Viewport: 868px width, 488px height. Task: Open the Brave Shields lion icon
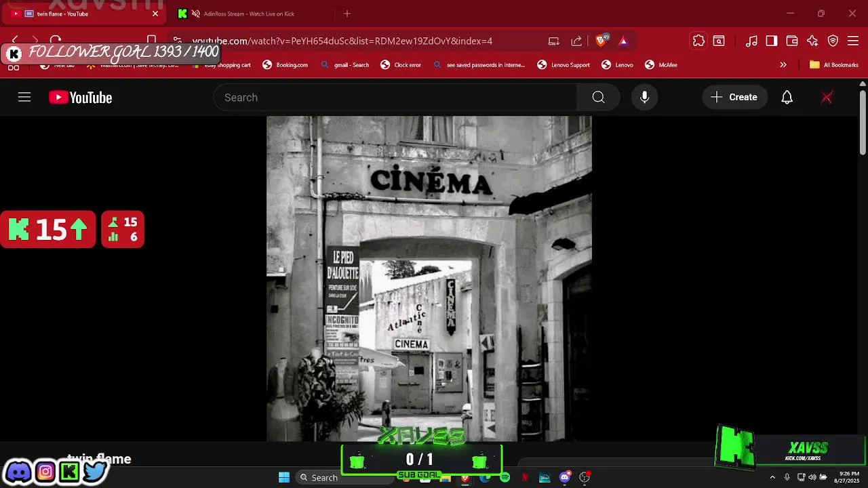[601, 41]
